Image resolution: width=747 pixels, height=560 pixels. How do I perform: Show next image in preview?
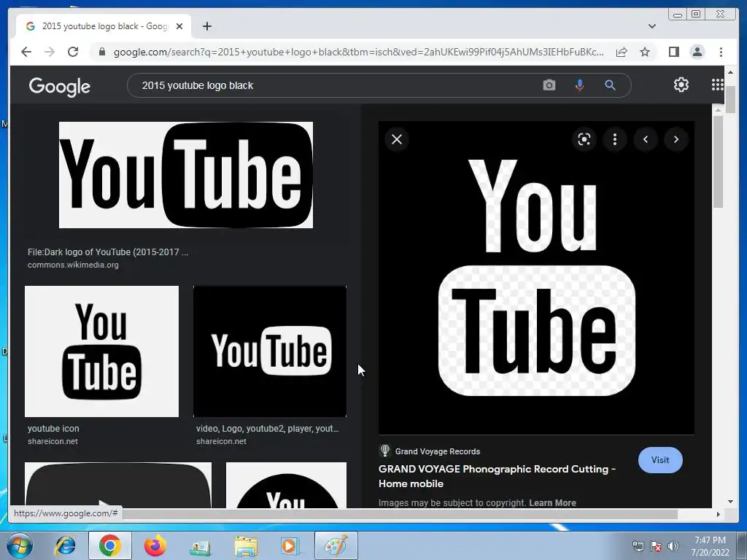coord(676,139)
